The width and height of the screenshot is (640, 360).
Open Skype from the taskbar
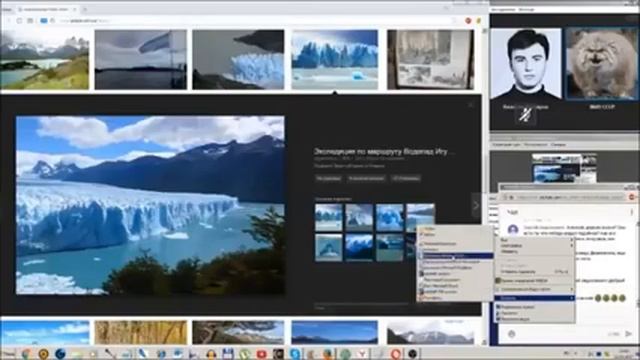point(295,354)
